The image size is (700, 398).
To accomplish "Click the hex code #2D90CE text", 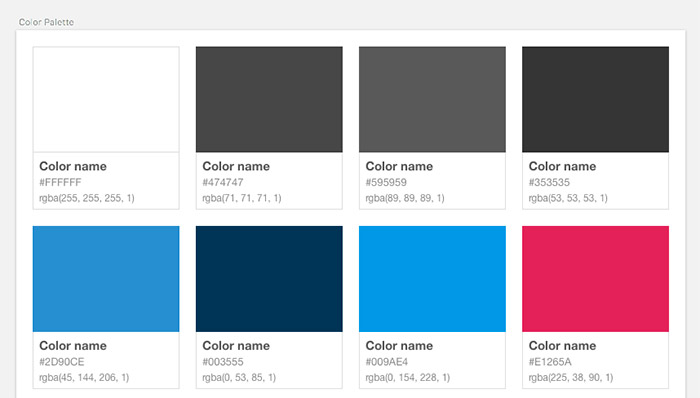I will coord(62,362).
